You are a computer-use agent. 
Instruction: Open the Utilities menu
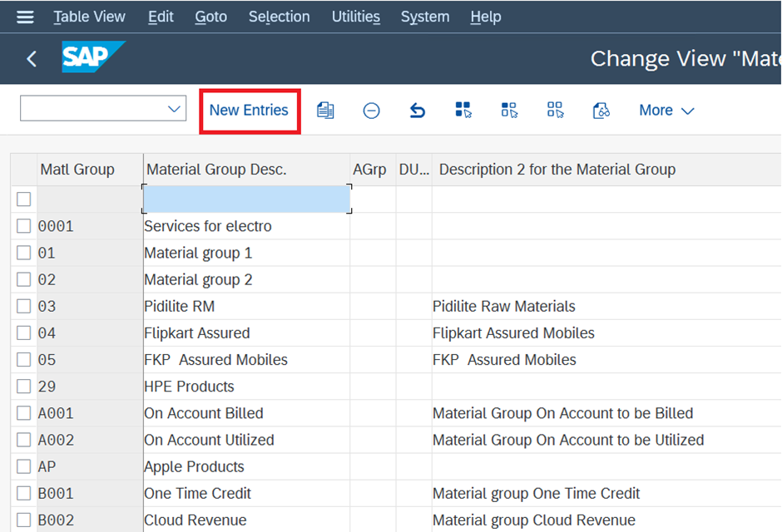tap(355, 17)
